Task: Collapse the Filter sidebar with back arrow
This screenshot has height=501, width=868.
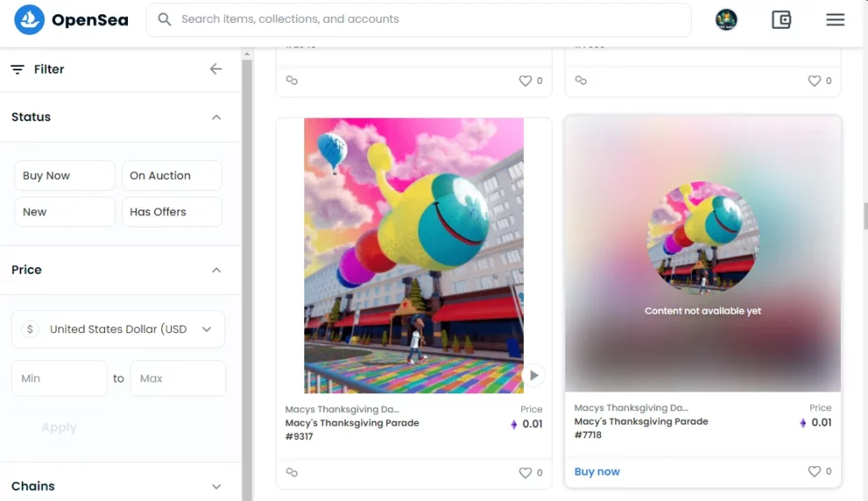Action: coord(215,69)
